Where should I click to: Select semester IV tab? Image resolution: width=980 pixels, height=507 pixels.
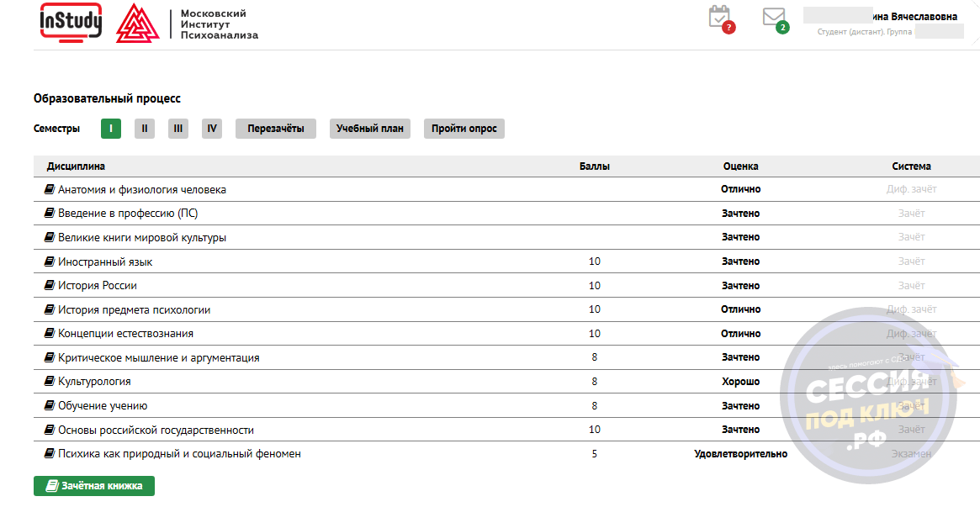[212, 129]
